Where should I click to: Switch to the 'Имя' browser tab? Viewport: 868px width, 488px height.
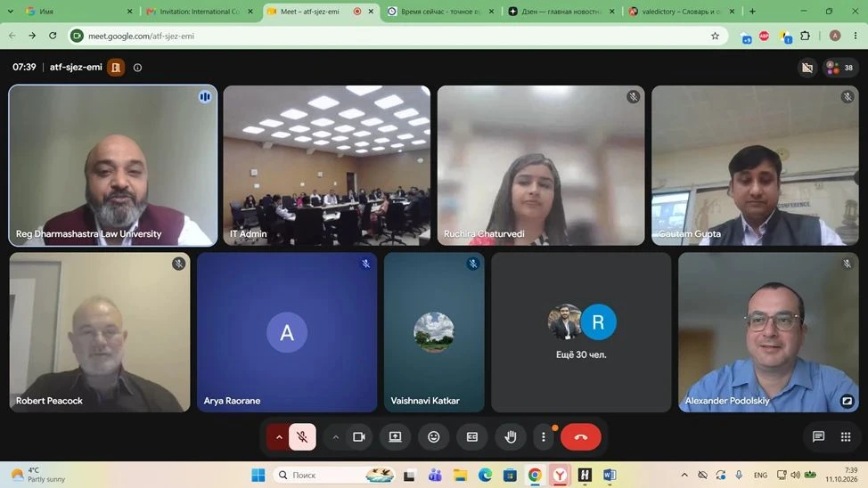(78, 11)
